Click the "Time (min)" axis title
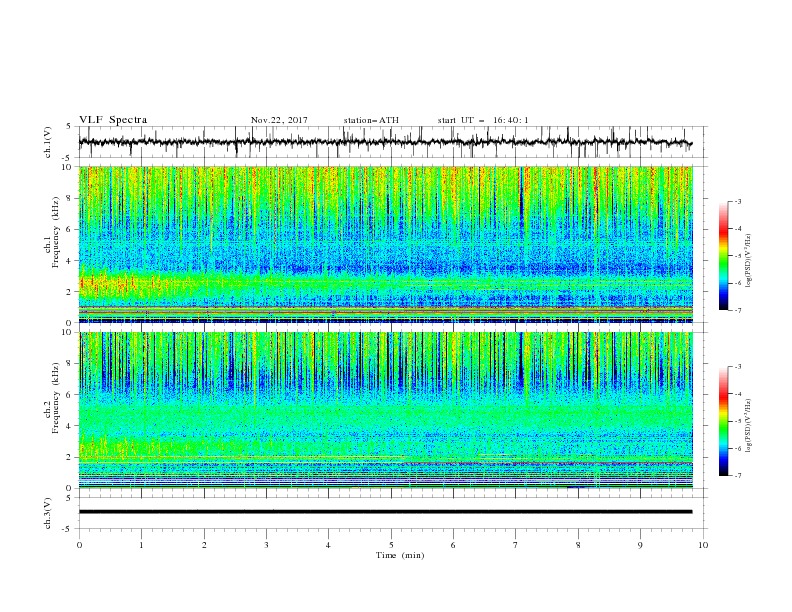Viewport: 792px width, 612px height. point(400,555)
